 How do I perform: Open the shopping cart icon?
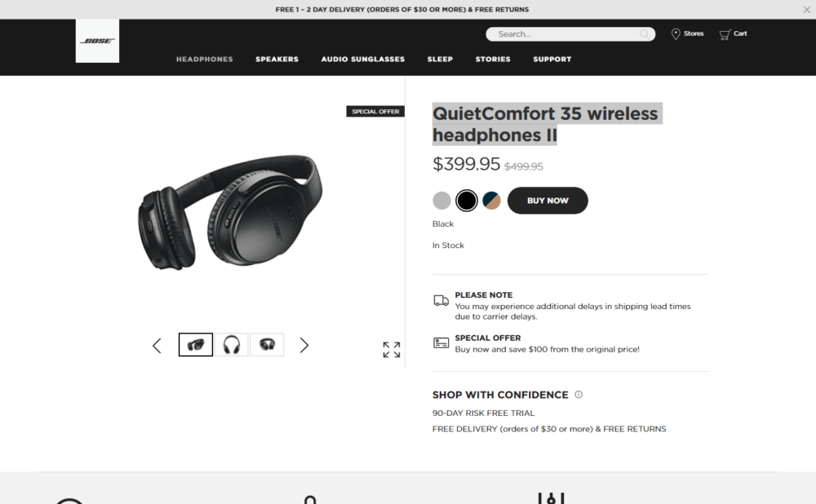[x=725, y=34]
